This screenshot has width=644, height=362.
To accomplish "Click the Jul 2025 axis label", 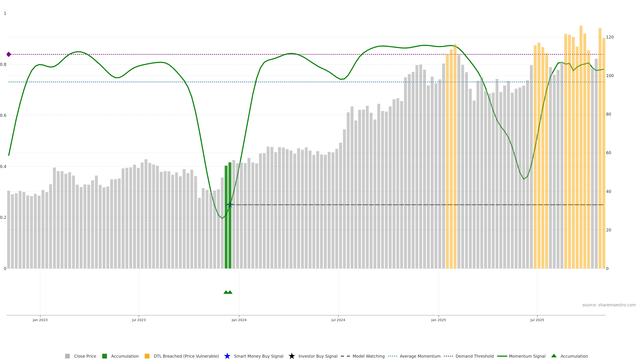I will [537, 320].
